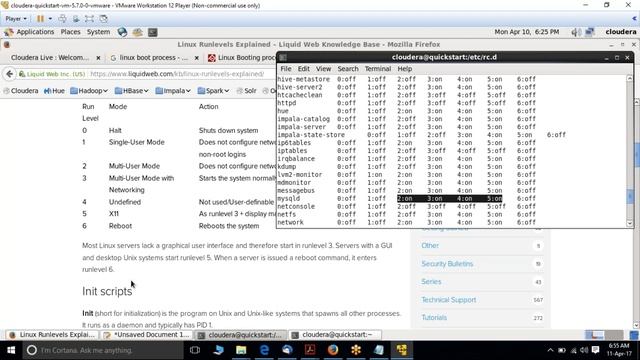The height and width of the screenshot is (360, 640).
Task: Open the System menu
Action: [98, 32]
